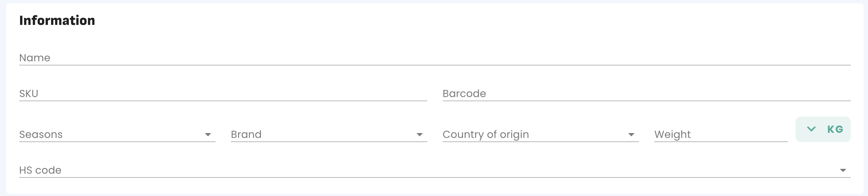
Task: Click into the Barcode field
Action: (x=646, y=94)
